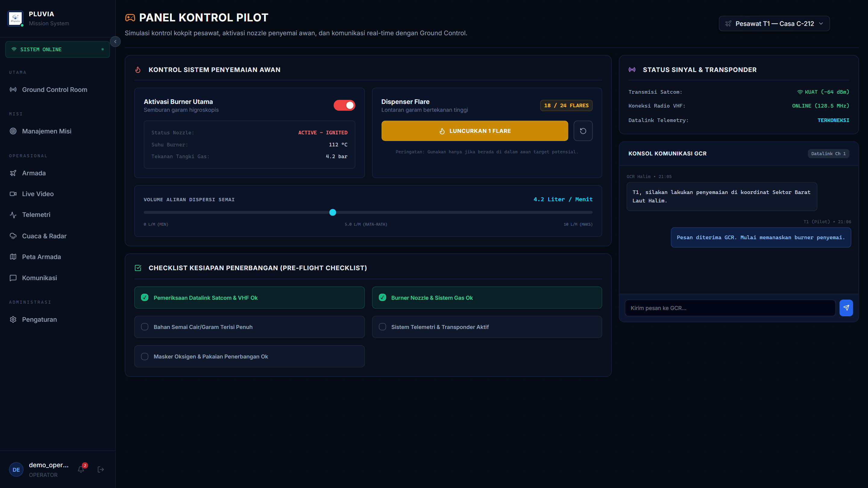This screenshot has width=868, height=488.
Task: Open the Pesawat T1 Casa C-212 dropdown
Action: 774,23
